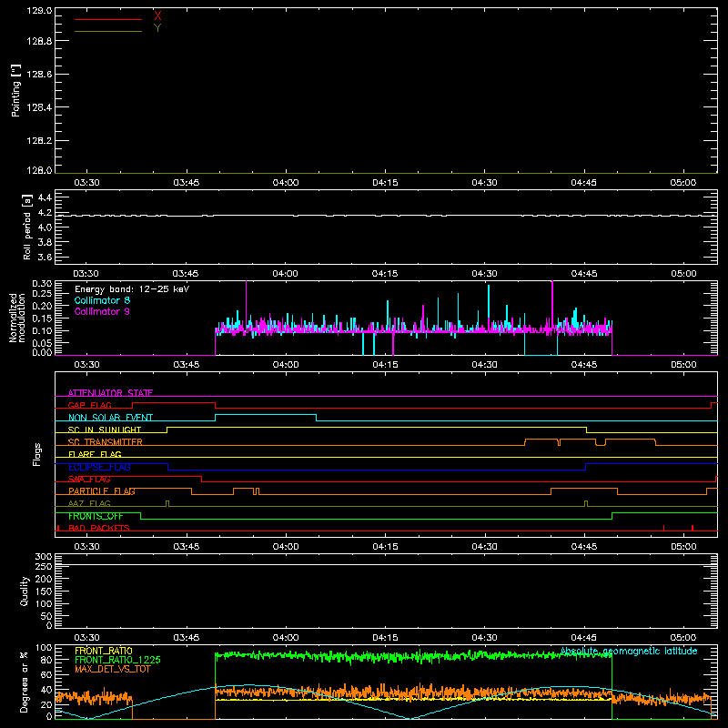Select the Y legend label
728x728 pixels.
(157, 28)
